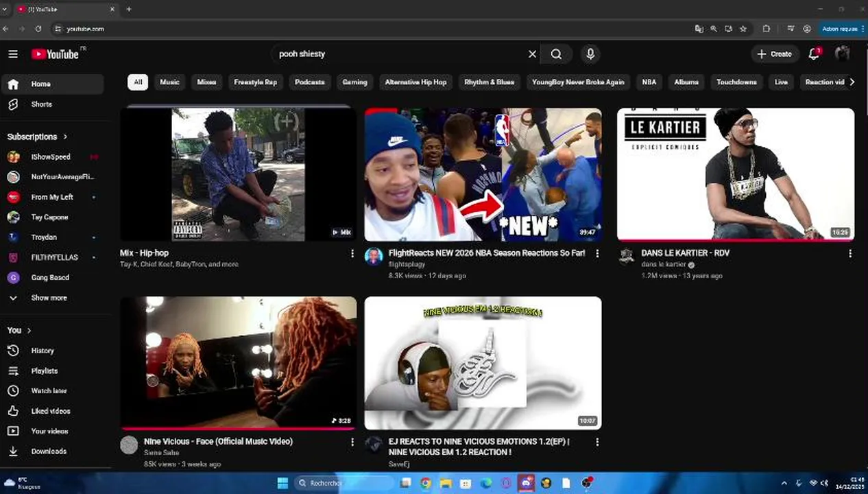Select the Freestyle Rap chip

tap(255, 82)
